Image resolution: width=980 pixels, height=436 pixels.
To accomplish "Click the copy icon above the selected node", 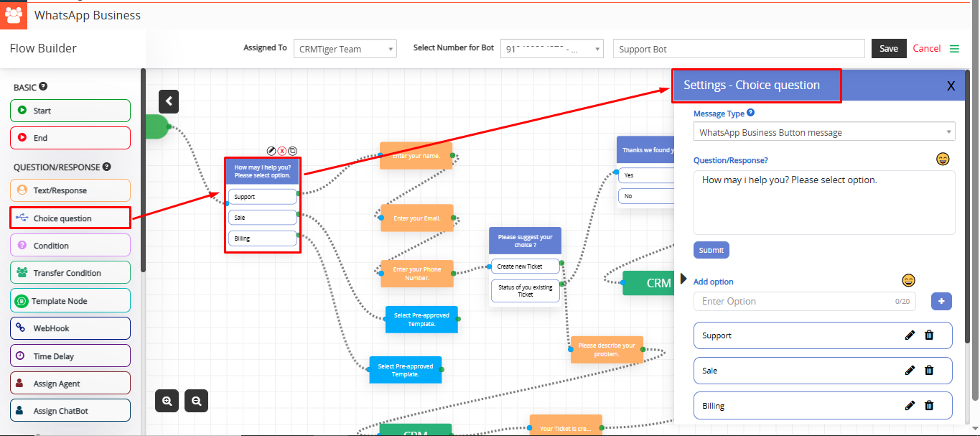I will 293,151.
